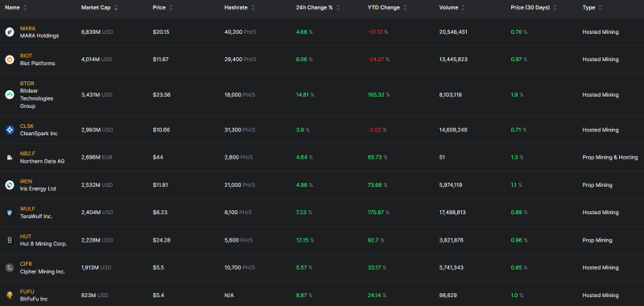Open the NB2.F ticker link

[x=27, y=154]
